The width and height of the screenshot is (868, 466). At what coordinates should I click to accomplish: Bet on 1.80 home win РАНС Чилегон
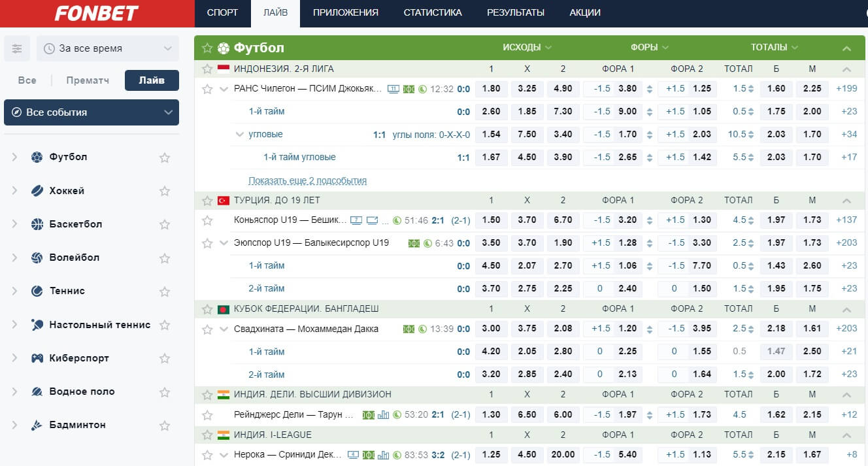[x=491, y=89]
